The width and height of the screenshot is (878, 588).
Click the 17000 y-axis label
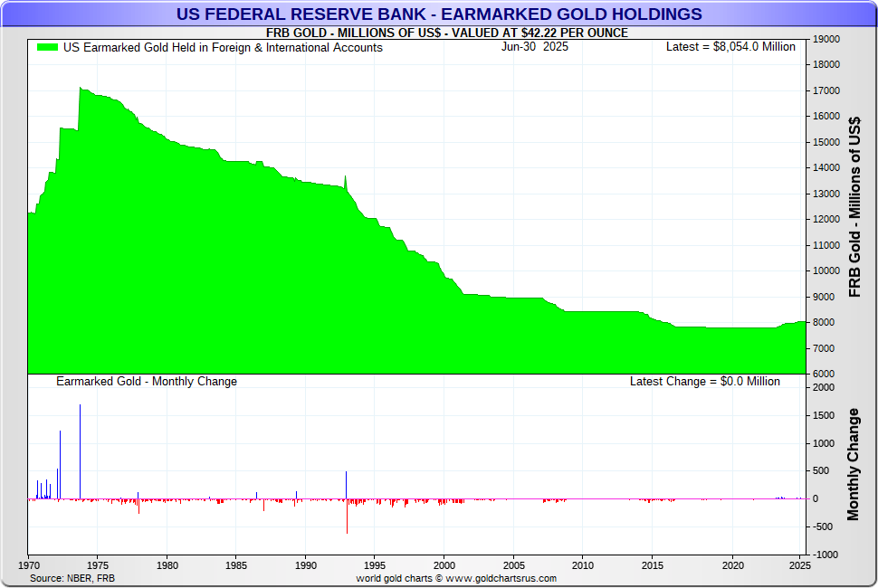pos(826,90)
